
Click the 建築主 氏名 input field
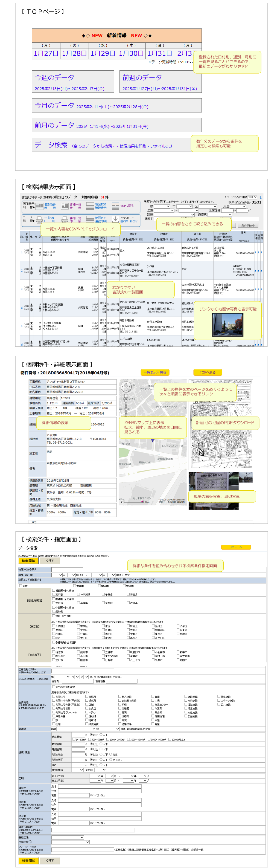[x=100, y=786]
